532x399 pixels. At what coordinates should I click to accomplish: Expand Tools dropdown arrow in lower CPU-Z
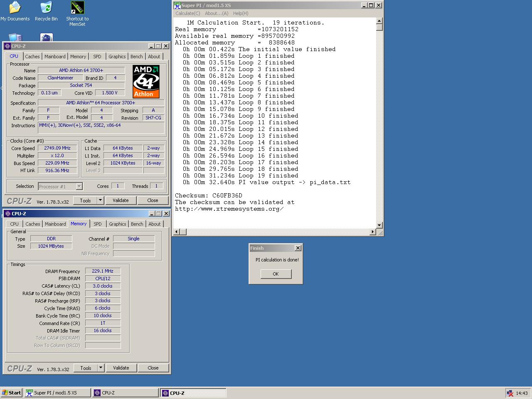click(x=101, y=368)
